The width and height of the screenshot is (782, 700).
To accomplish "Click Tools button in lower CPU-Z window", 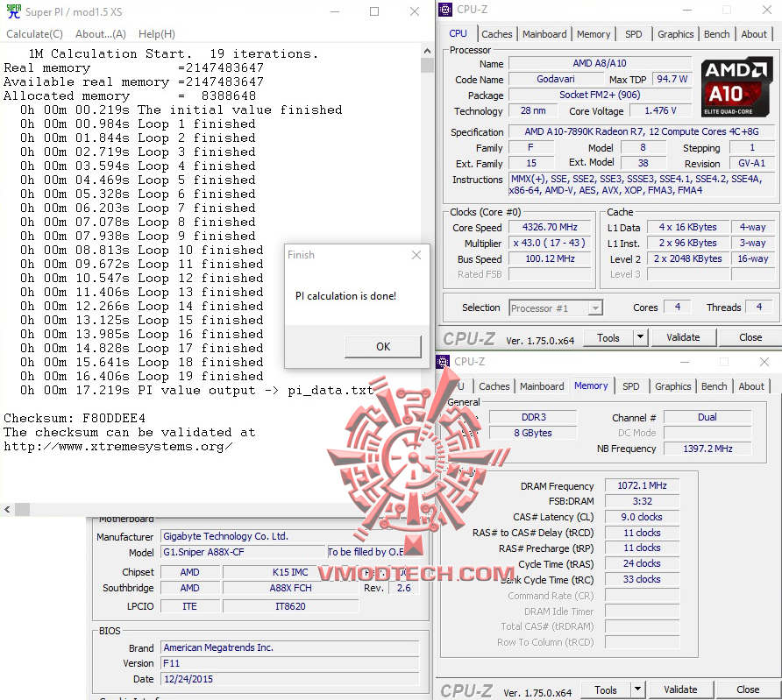I will (x=606, y=690).
